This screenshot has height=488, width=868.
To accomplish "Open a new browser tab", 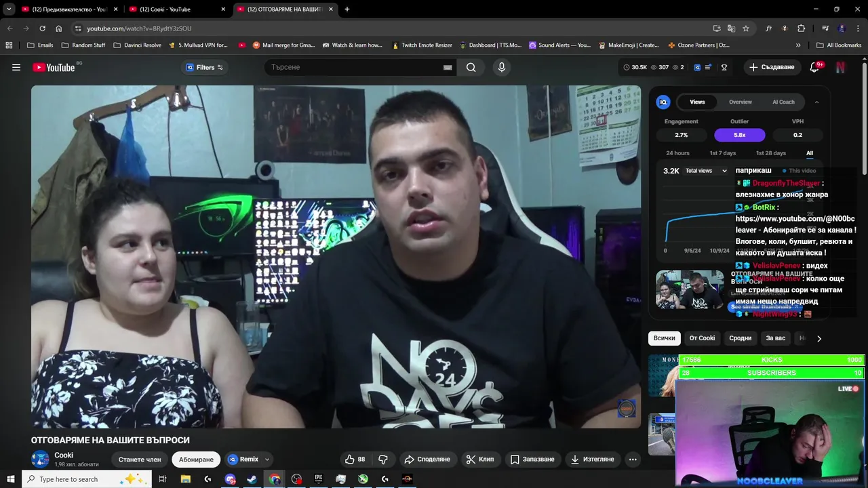I will pos(347,9).
